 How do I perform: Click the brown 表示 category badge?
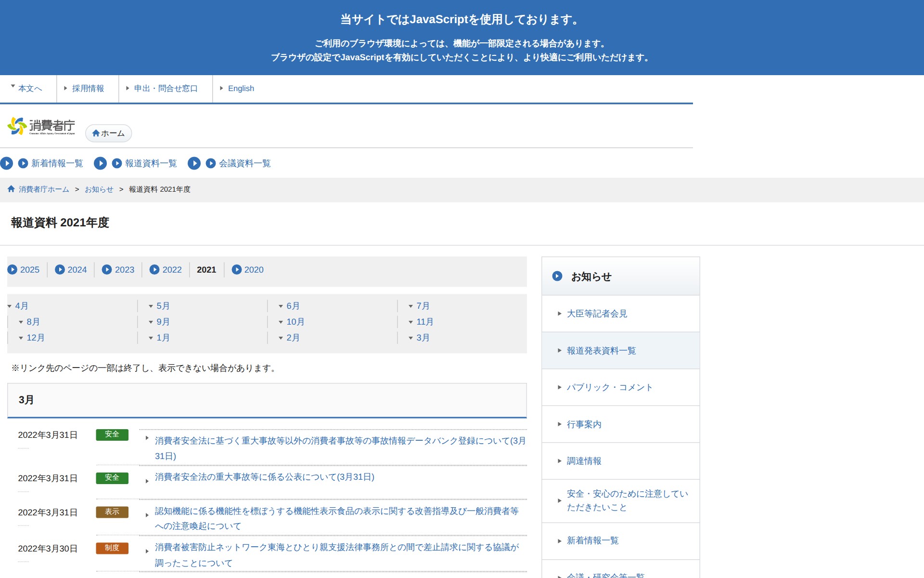112,512
